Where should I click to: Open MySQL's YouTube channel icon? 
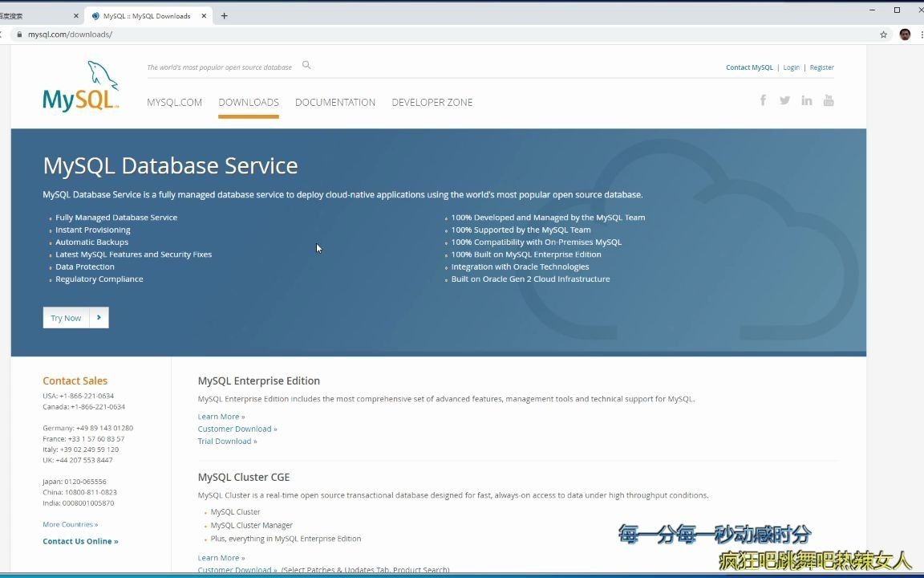point(829,100)
